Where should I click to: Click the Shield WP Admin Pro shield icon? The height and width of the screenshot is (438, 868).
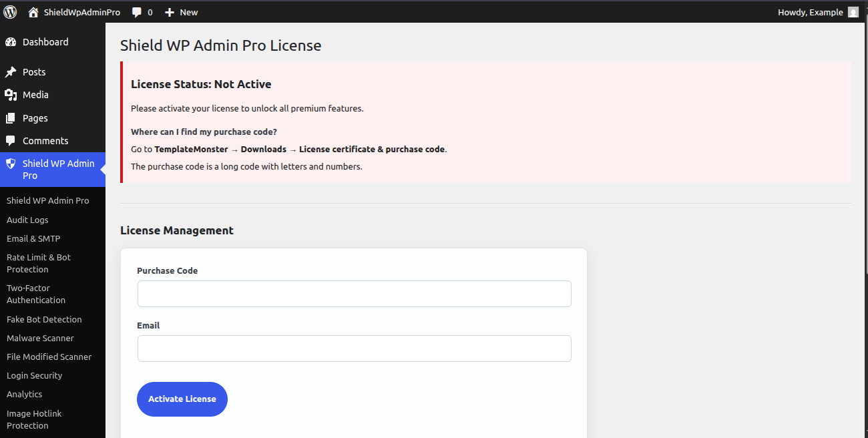[x=11, y=164]
